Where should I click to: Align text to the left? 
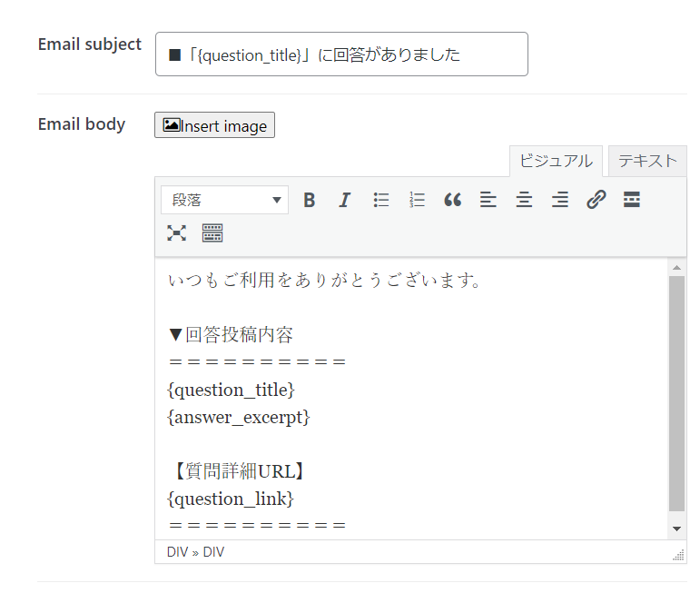tap(488, 200)
